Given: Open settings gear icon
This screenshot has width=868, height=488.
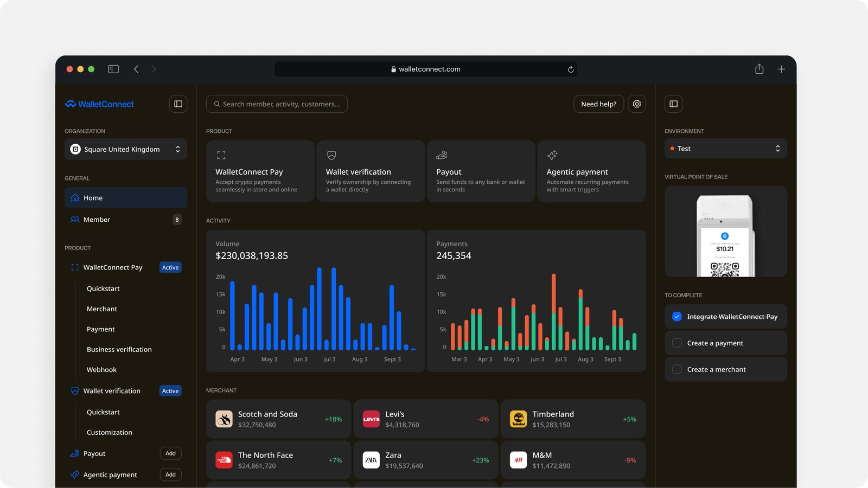Looking at the screenshot, I should pos(637,104).
